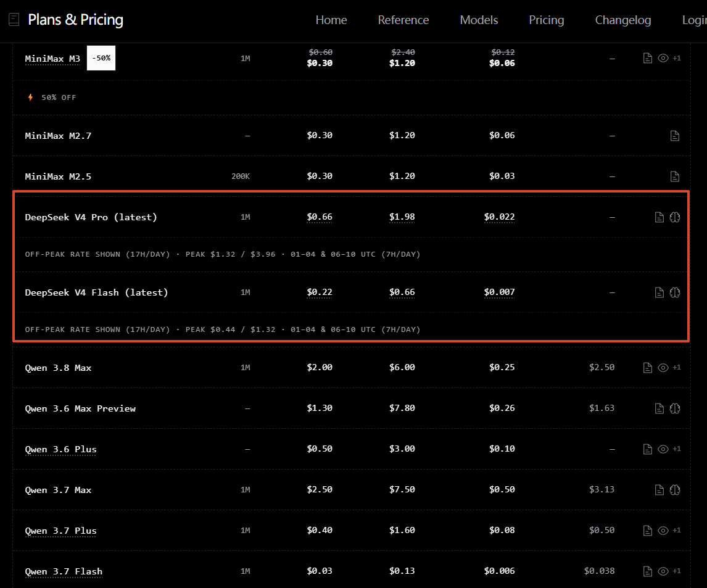707x588 pixels.
Task: Expand the +1 capabilities badge for Qwen 3.8 Max
Action: pos(677,368)
